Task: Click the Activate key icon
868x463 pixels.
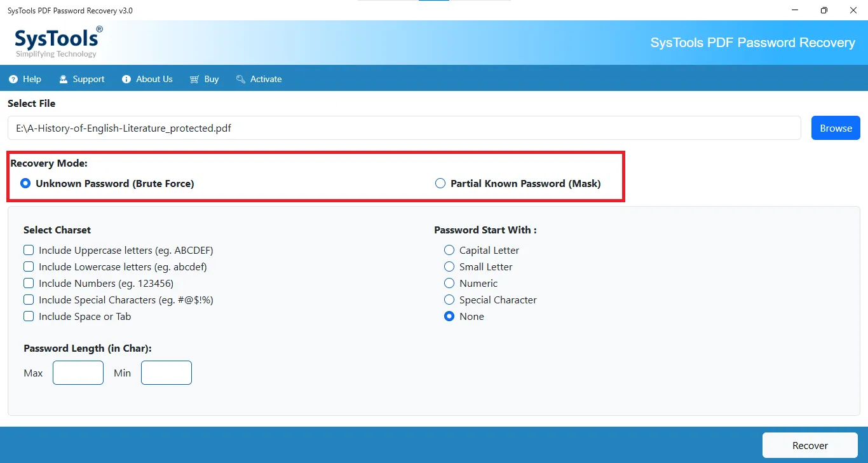Action: pyautogui.click(x=241, y=79)
